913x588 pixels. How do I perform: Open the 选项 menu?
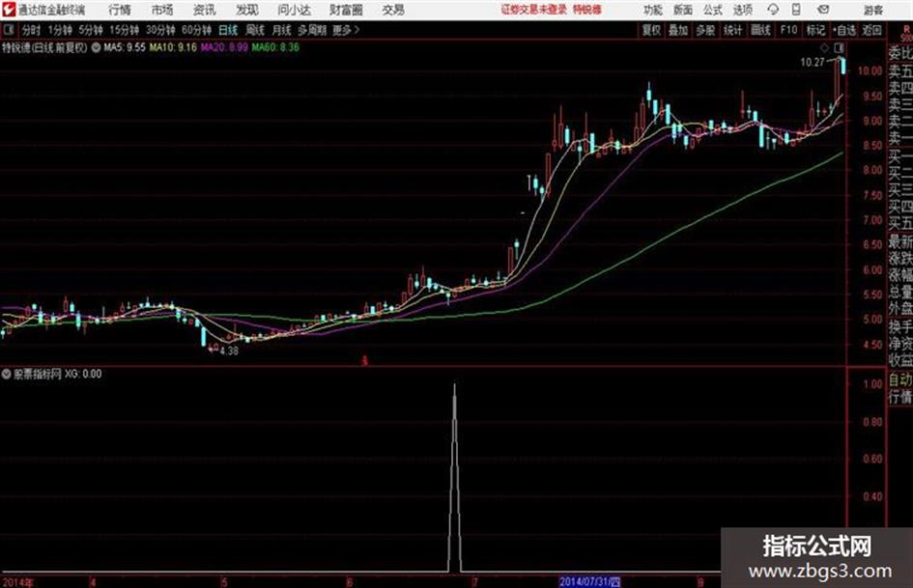(x=743, y=10)
